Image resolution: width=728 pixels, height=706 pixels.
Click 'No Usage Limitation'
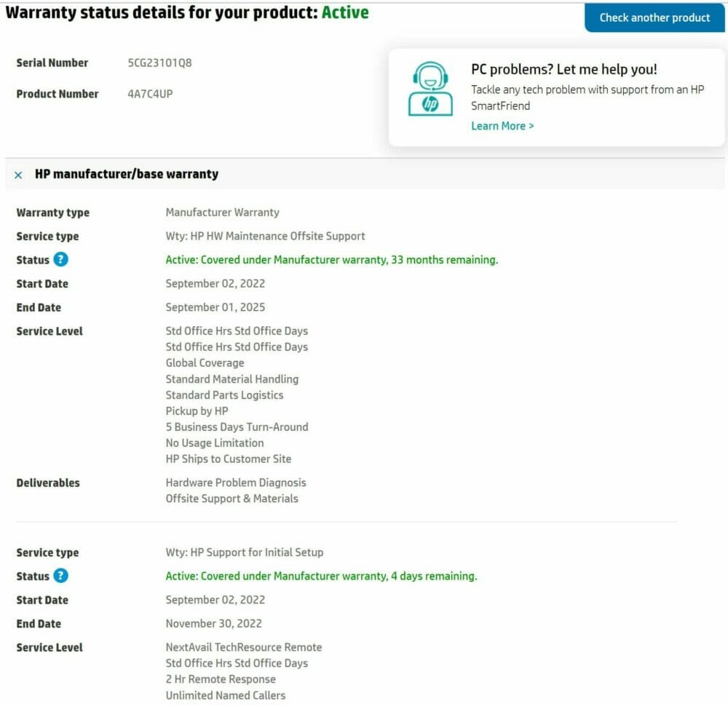215,443
